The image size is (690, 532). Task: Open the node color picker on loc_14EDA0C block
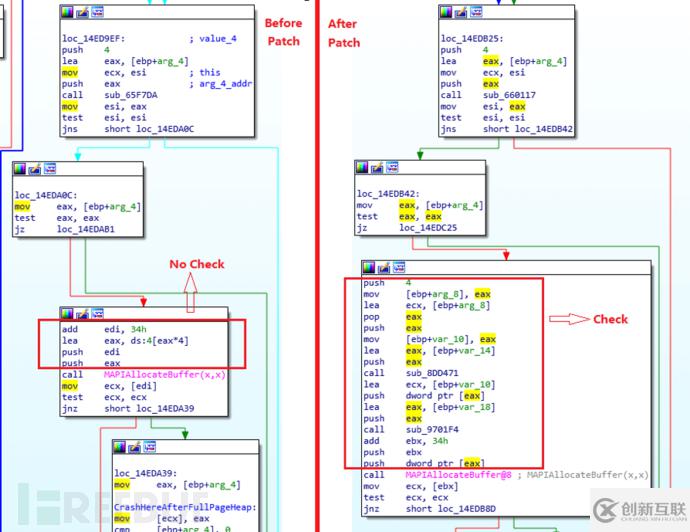pyautogui.click(x=20, y=169)
